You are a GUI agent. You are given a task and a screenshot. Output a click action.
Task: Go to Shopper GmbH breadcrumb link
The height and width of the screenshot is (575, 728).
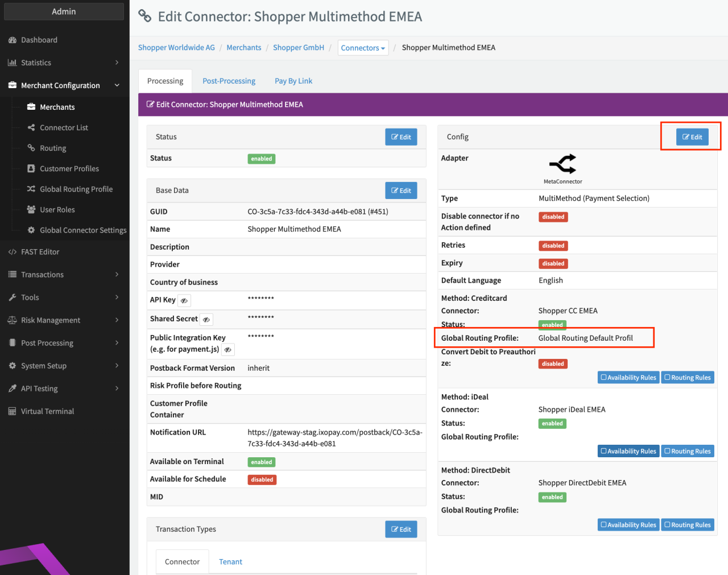[x=299, y=48]
